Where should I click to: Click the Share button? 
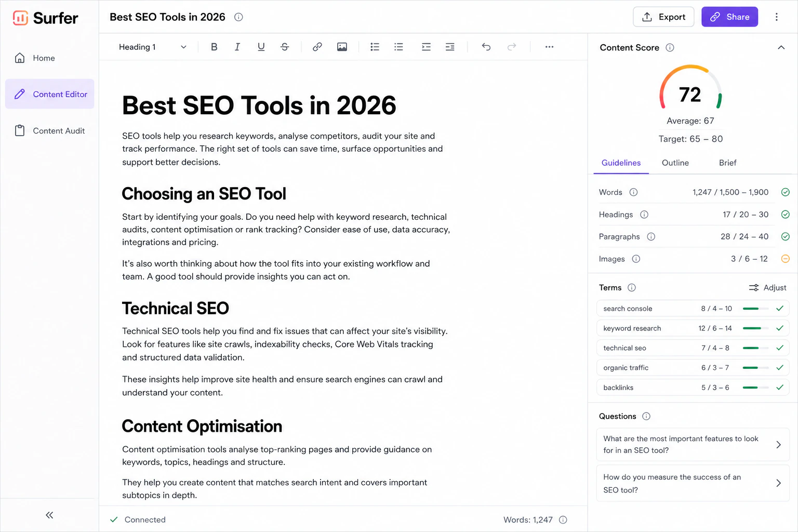pos(729,17)
